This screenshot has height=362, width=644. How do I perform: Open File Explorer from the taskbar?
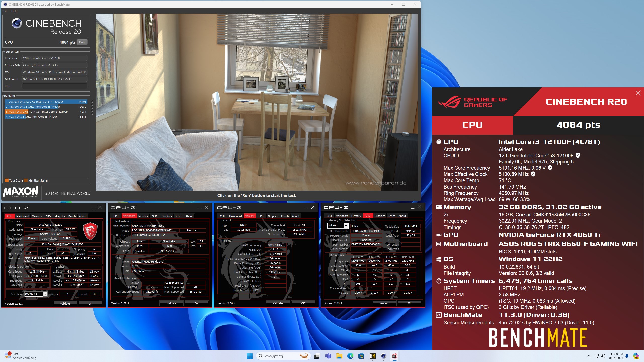click(x=339, y=356)
